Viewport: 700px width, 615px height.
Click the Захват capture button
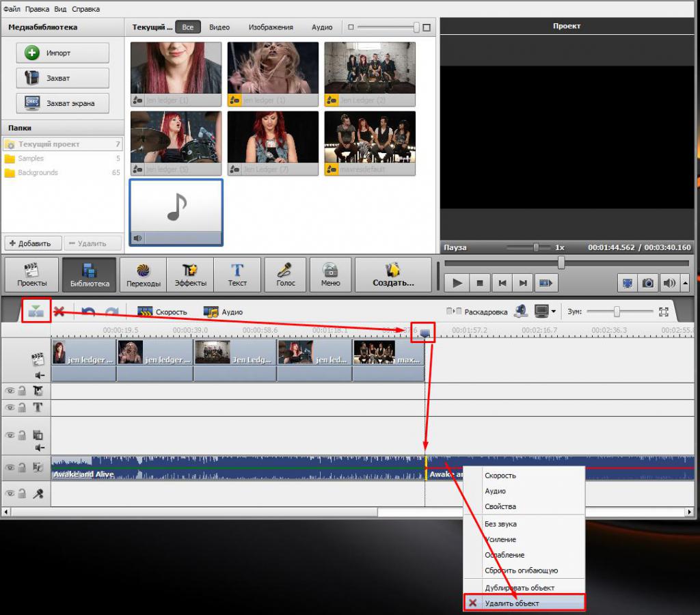(x=62, y=78)
